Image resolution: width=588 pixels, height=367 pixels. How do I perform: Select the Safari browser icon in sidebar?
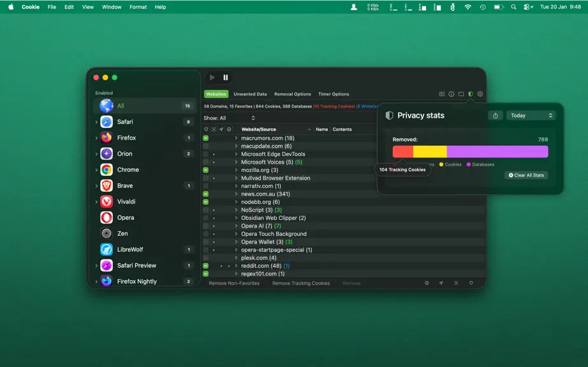click(x=107, y=122)
